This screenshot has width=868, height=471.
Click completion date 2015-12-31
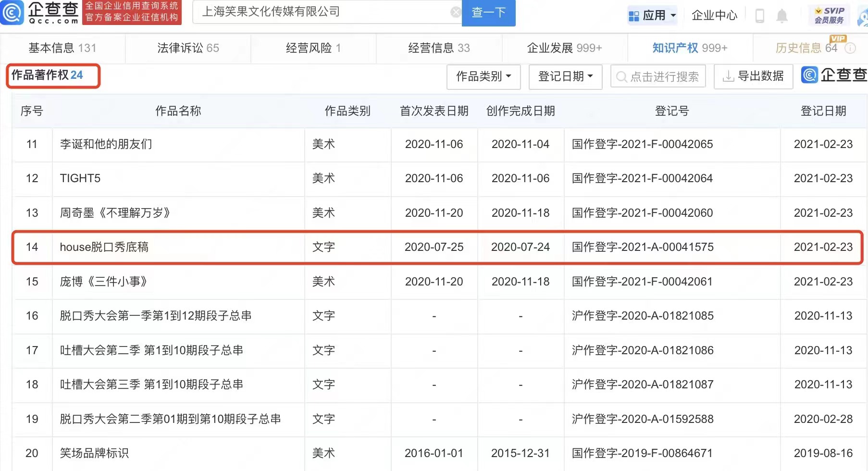(x=521, y=453)
